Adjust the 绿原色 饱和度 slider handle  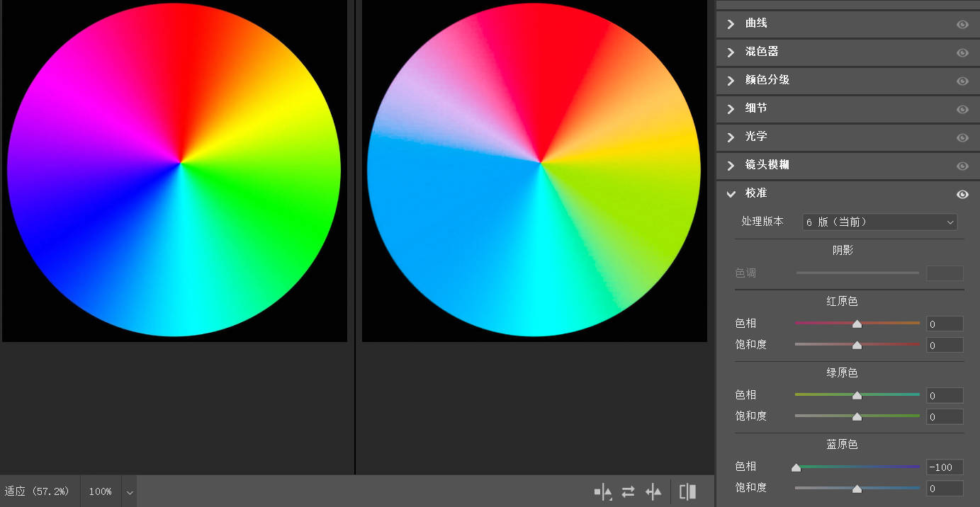pos(857,416)
